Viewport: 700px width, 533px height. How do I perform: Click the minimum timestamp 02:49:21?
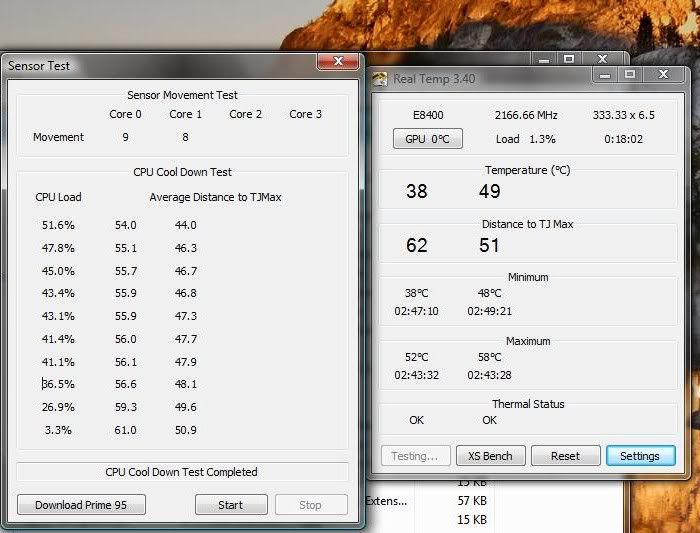pos(490,311)
